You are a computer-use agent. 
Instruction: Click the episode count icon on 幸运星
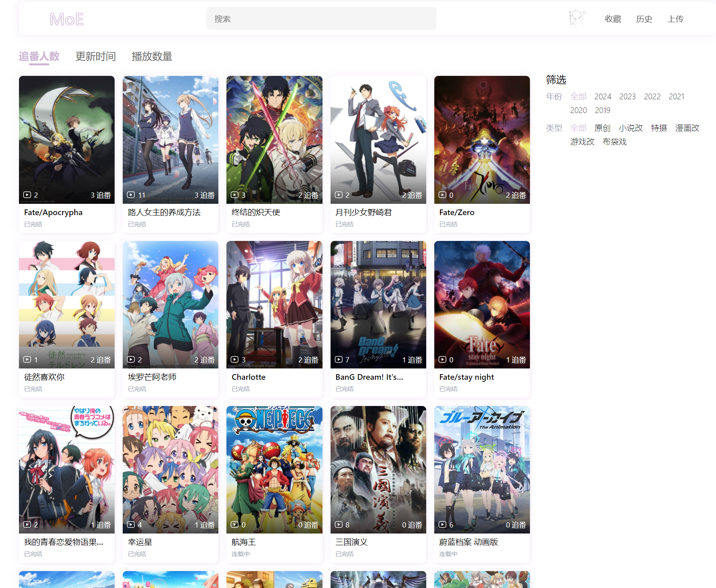131,525
